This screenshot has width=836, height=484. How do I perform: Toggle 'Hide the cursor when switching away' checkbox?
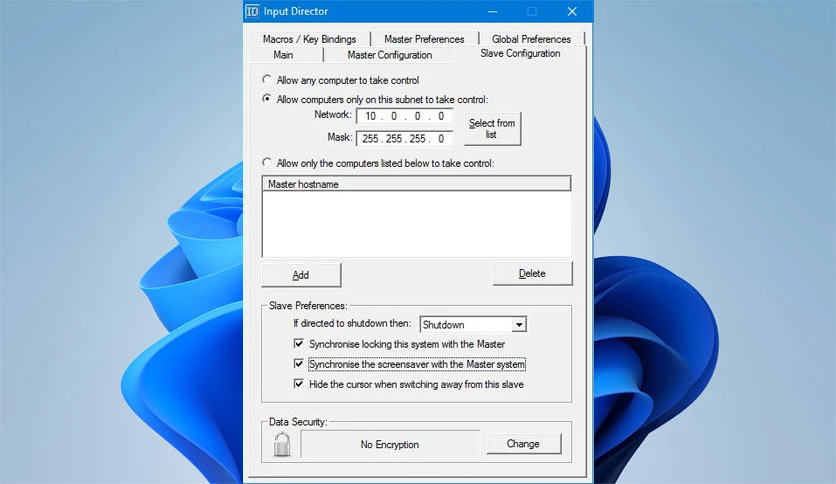(x=299, y=384)
